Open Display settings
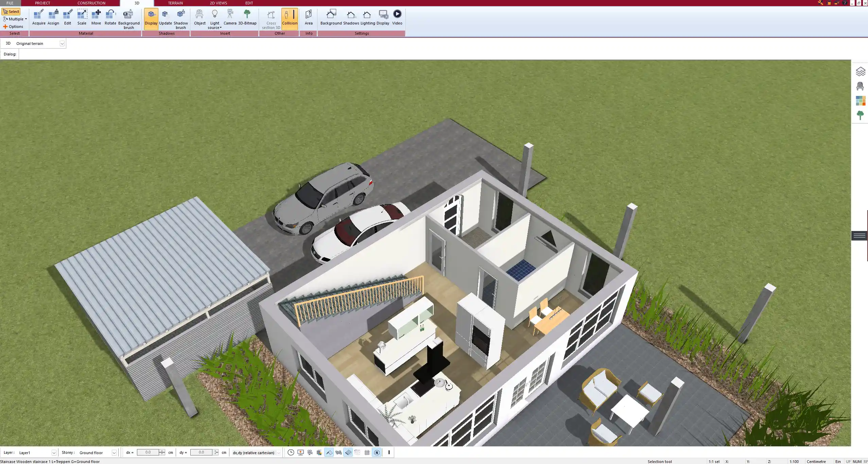Viewport: 868px width, 464px height. [383, 17]
